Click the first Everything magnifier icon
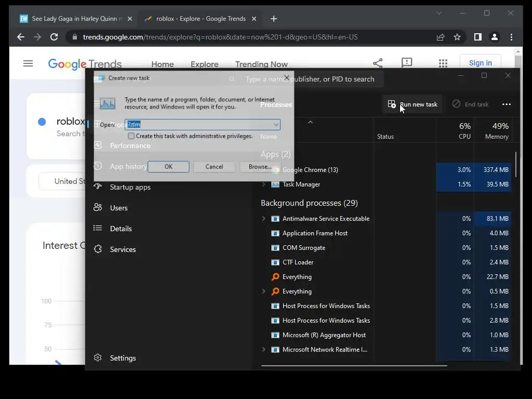This screenshot has width=532, height=399. click(x=275, y=277)
